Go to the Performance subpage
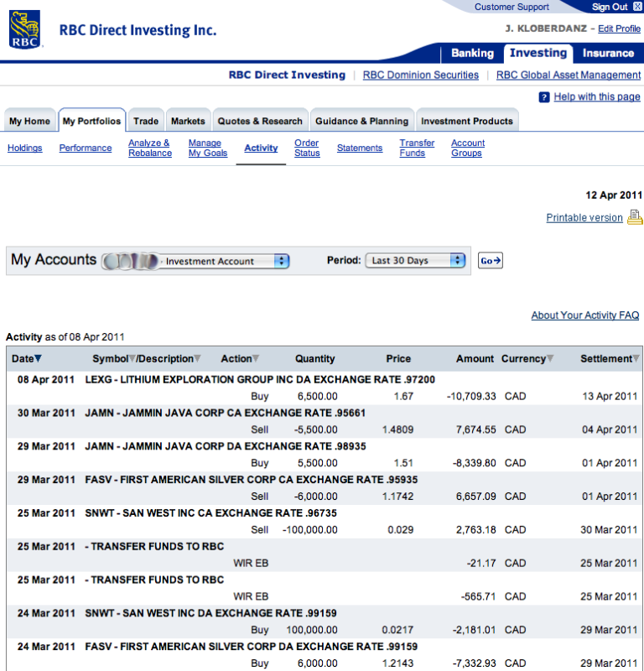Viewport: 644px width, 671px height. [x=86, y=148]
